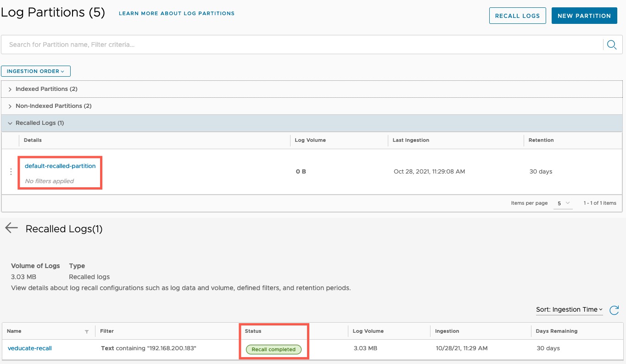The image size is (626, 364).
Task: Click the Recalled logs type value
Action: [89, 277]
